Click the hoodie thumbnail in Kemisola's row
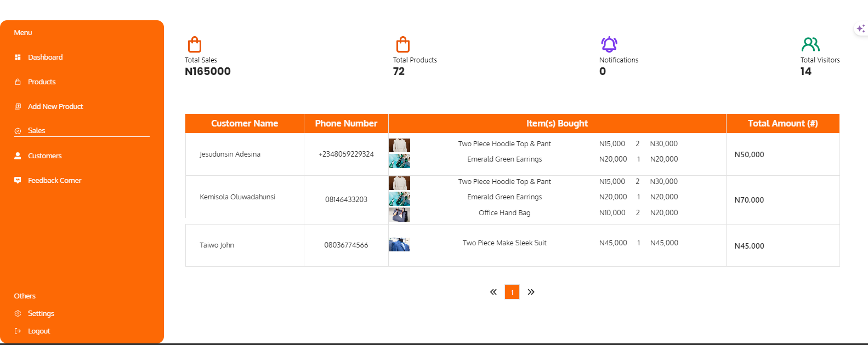The height and width of the screenshot is (345, 868). (x=399, y=183)
